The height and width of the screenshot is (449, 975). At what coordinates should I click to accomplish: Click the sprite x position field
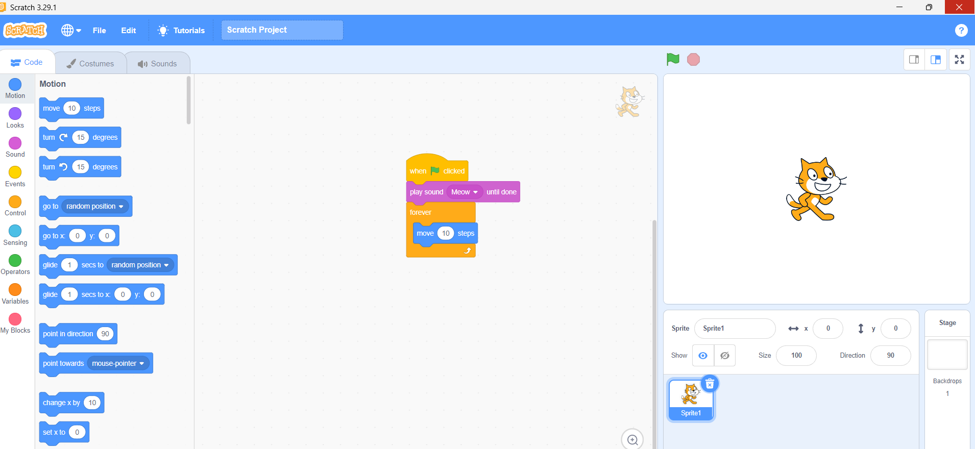tap(828, 328)
